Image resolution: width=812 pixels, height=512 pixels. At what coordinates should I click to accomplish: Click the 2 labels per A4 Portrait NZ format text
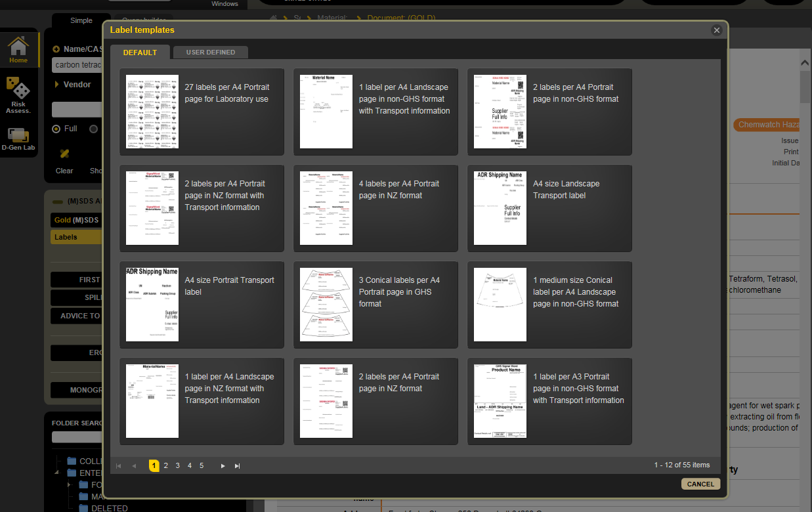[x=399, y=383]
